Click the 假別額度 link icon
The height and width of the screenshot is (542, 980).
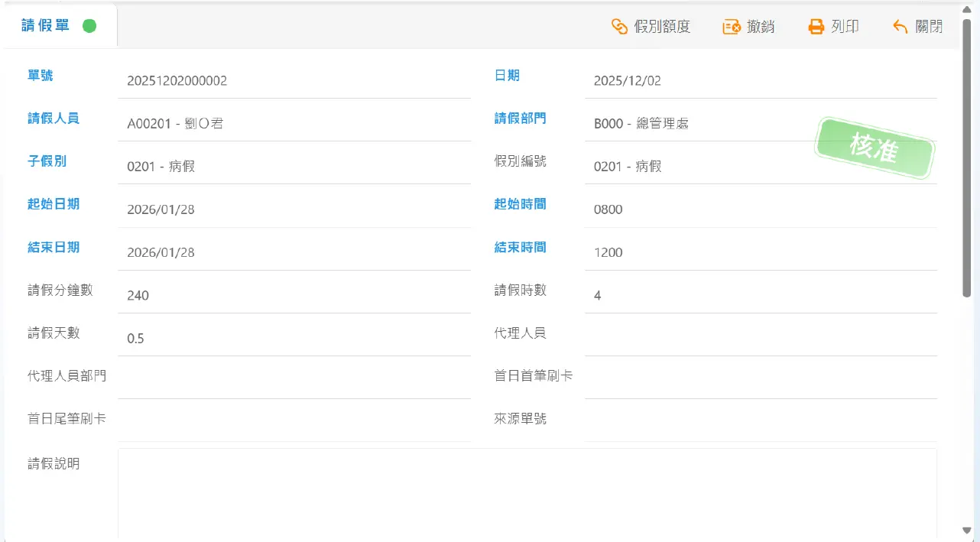619,27
